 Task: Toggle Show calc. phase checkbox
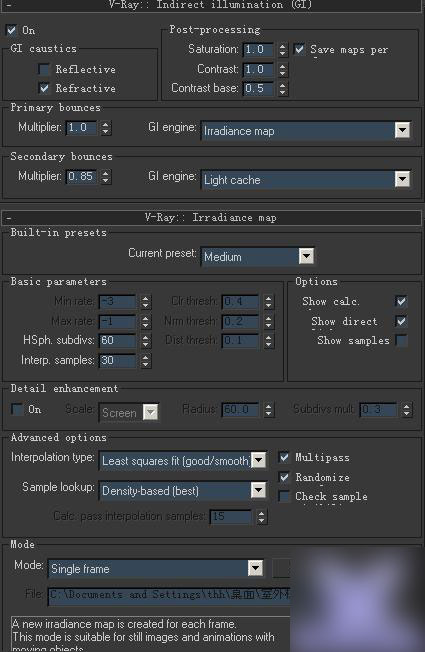(x=401, y=301)
